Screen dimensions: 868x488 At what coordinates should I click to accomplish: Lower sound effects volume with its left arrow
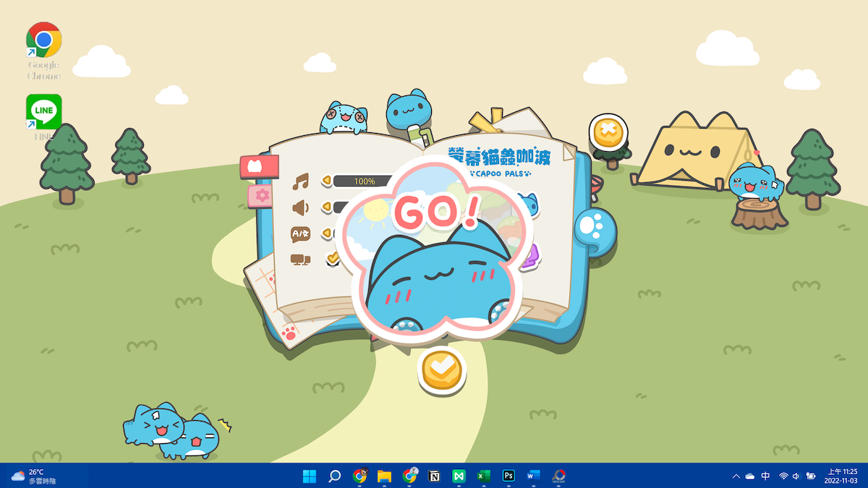(x=326, y=208)
